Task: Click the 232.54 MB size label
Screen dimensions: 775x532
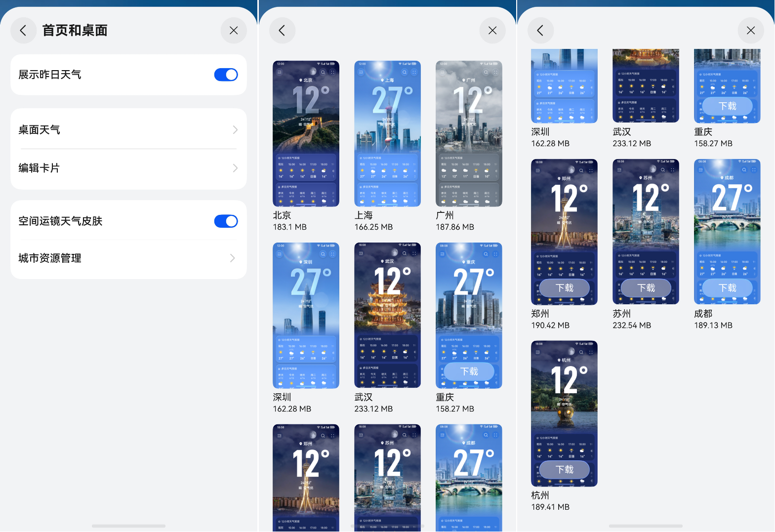Action: 632,326
